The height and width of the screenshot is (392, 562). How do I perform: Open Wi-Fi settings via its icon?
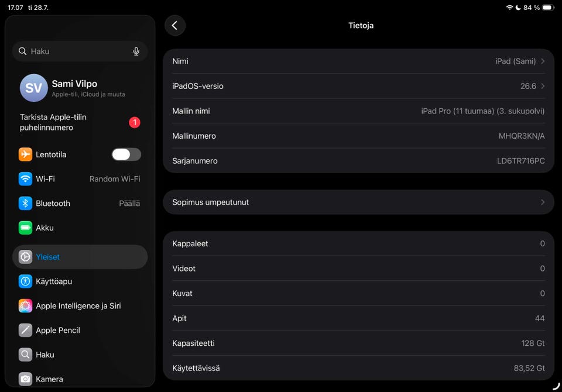[x=25, y=179]
